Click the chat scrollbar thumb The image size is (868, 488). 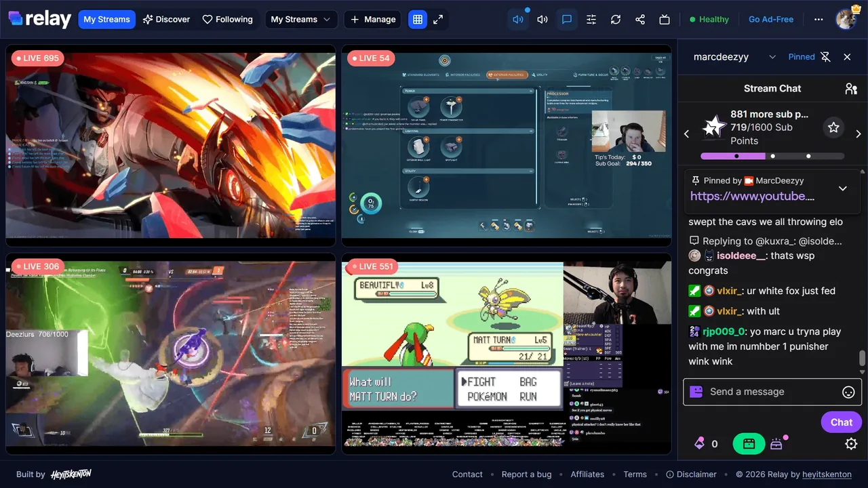(x=862, y=358)
